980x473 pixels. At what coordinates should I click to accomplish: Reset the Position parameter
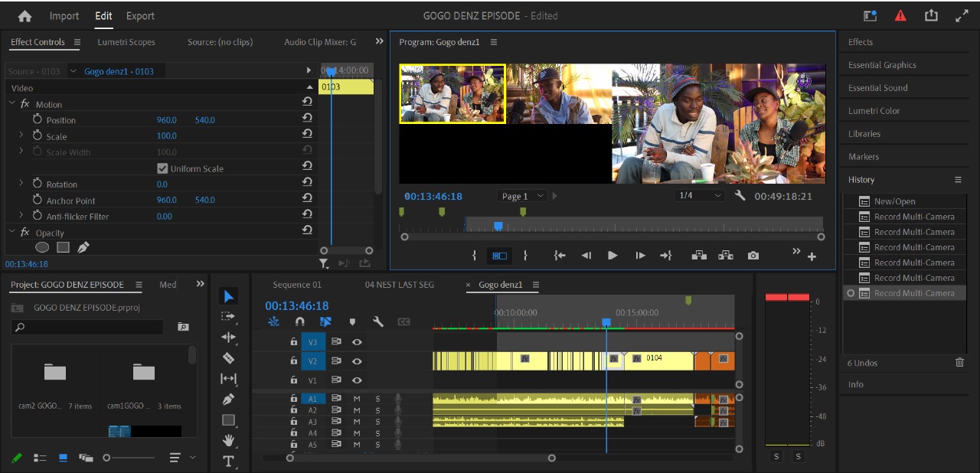click(307, 119)
